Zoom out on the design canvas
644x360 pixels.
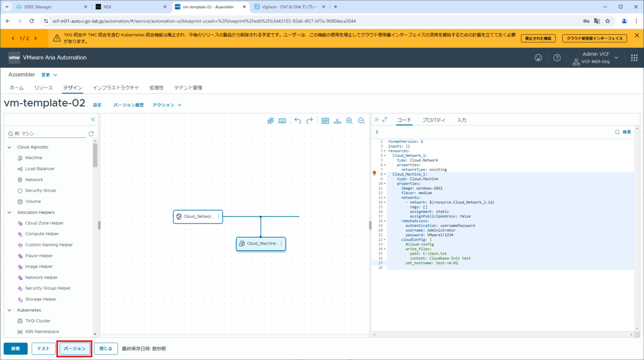(x=361, y=121)
